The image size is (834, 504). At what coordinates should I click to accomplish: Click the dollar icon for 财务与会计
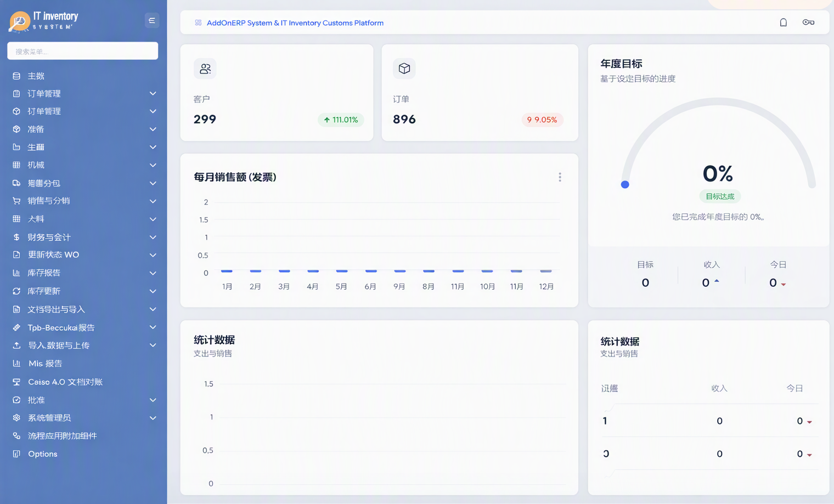pyautogui.click(x=16, y=237)
